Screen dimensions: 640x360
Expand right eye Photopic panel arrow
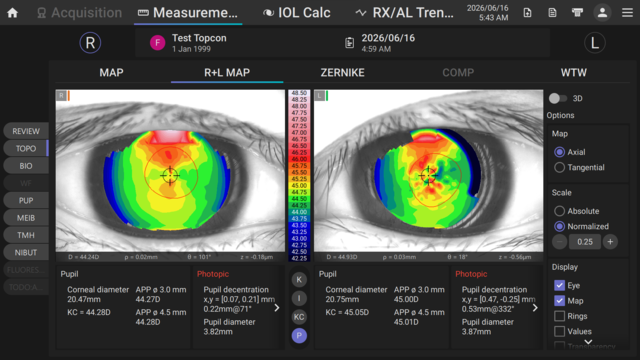click(x=277, y=308)
